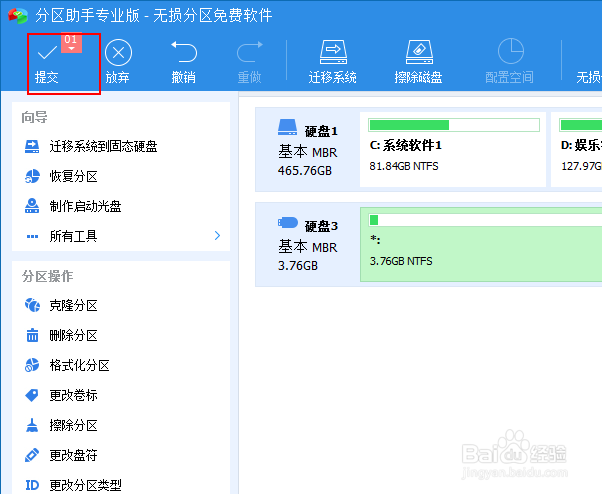Expand 所有工具 with the chevron arrow
Image resolution: width=602 pixels, height=494 pixels.
point(217,235)
